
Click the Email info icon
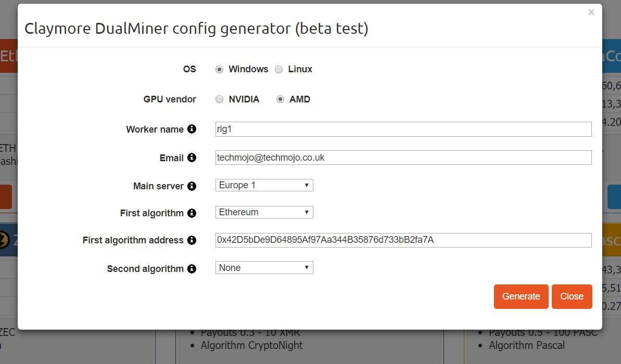(x=192, y=158)
